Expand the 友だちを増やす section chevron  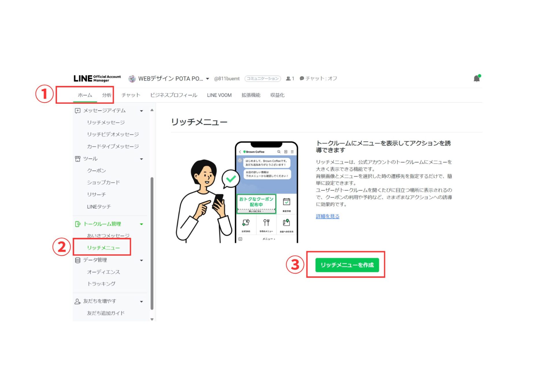tap(142, 301)
